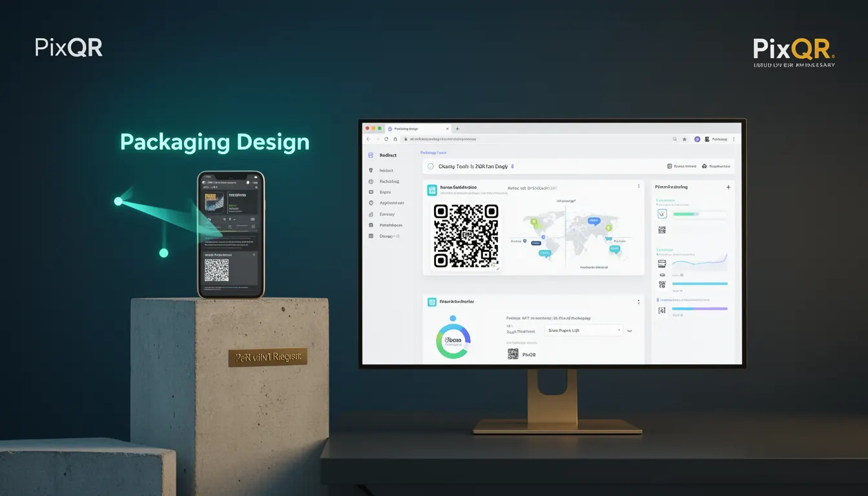Open the purple profile avatar in the browser toolbar

coord(697,139)
